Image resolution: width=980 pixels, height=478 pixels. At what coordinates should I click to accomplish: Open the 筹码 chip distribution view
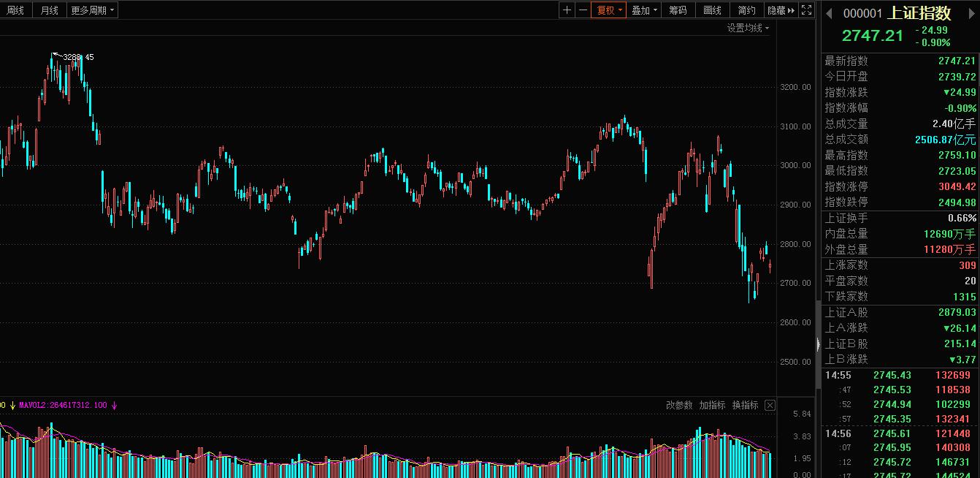click(x=678, y=10)
